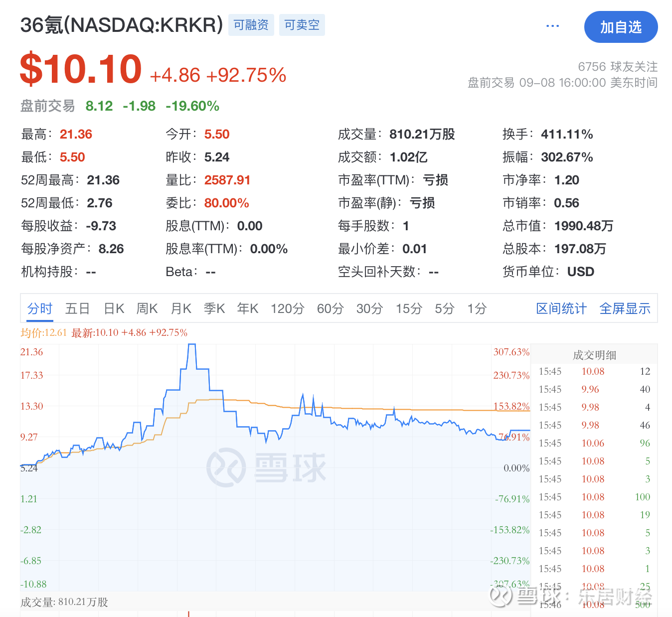This screenshot has width=672, height=617.
Task: Select the 1分 chart tab
Action: pos(477,308)
